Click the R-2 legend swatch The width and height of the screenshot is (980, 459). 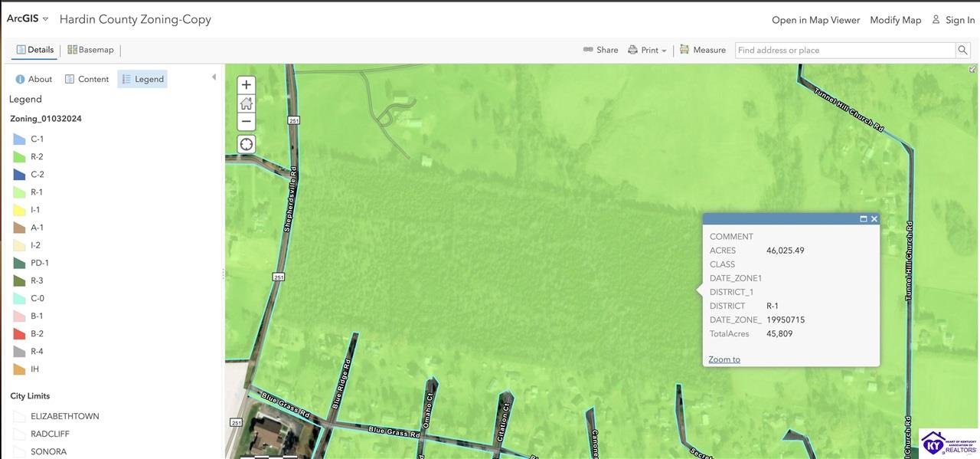coord(20,157)
